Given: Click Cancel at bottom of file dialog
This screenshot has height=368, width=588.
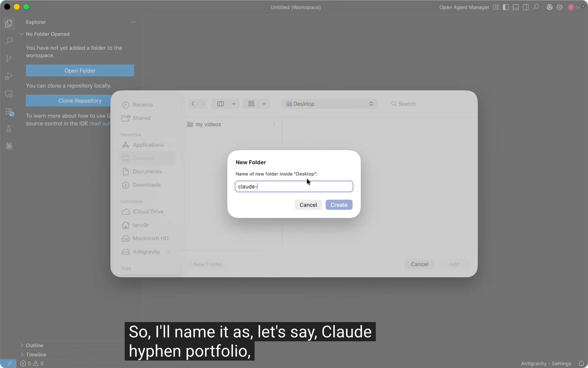Looking at the screenshot, I should click(420, 264).
